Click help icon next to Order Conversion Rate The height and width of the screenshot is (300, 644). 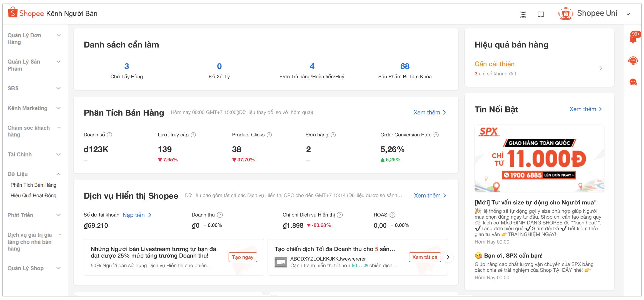(x=436, y=135)
